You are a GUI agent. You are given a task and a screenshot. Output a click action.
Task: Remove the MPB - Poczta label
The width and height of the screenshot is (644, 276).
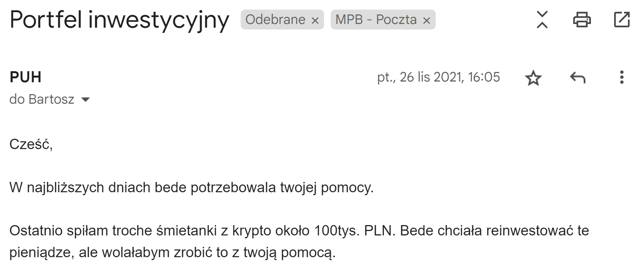427,21
